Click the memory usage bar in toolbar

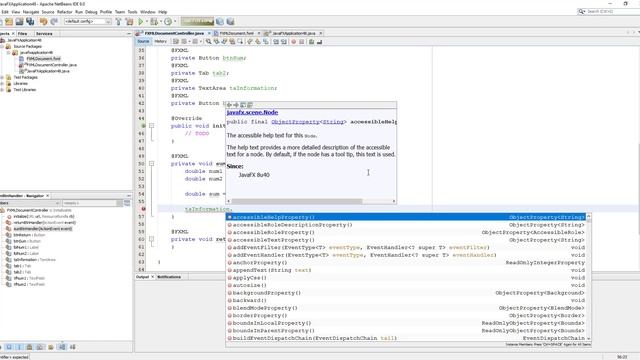(197, 21)
